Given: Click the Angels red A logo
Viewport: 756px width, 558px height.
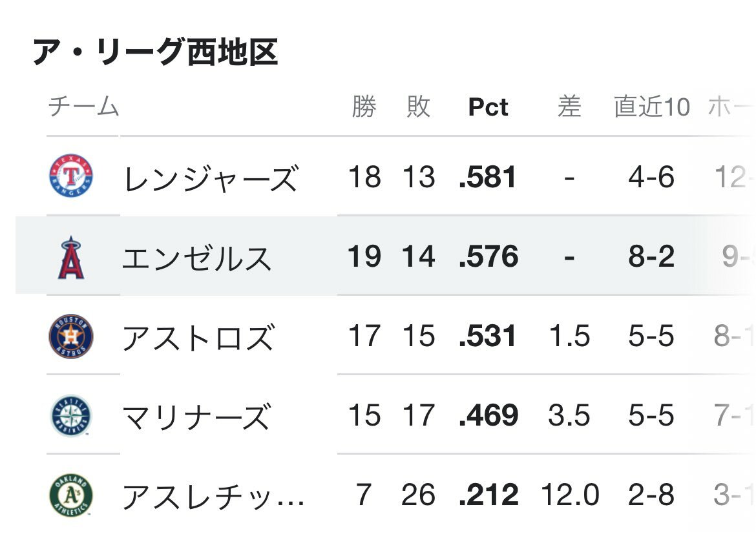Looking at the screenshot, I should 71,257.
